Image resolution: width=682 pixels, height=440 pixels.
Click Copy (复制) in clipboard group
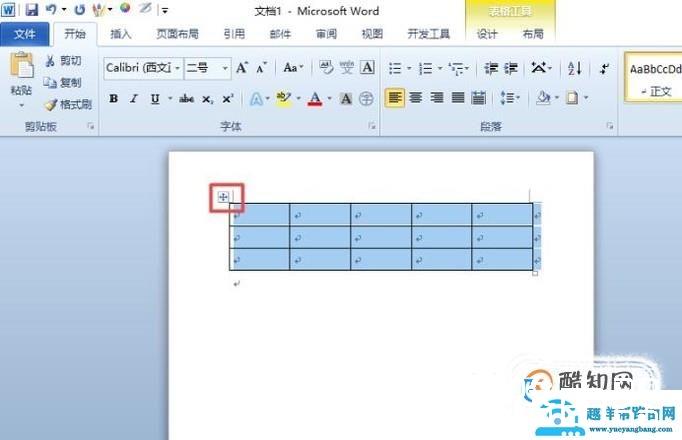64,82
